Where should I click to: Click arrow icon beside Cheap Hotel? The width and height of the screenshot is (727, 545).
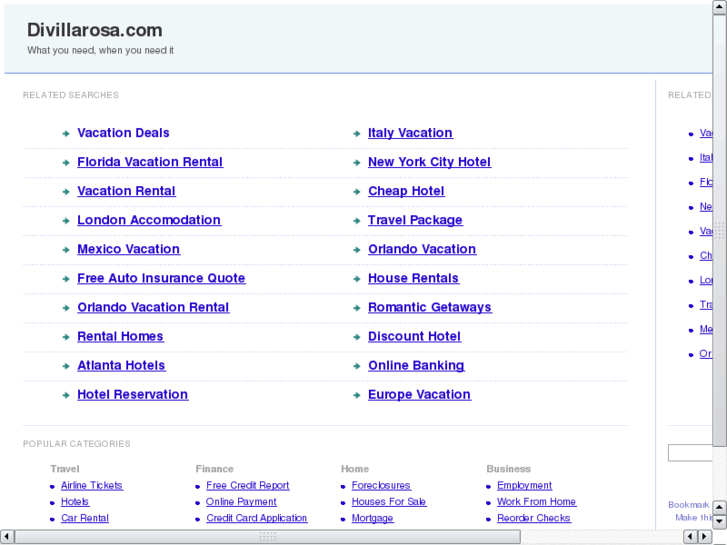click(x=357, y=192)
